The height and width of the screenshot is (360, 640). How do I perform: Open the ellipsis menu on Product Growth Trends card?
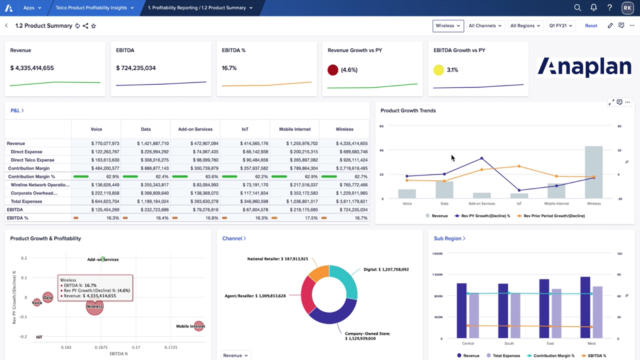coord(628,102)
